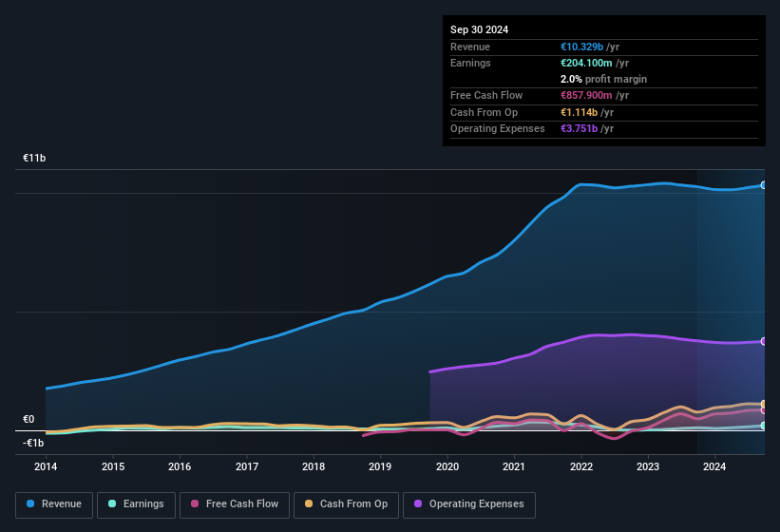Toggle the Revenue legend button
The width and height of the screenshot is (780, 532).
coord(54,504)
